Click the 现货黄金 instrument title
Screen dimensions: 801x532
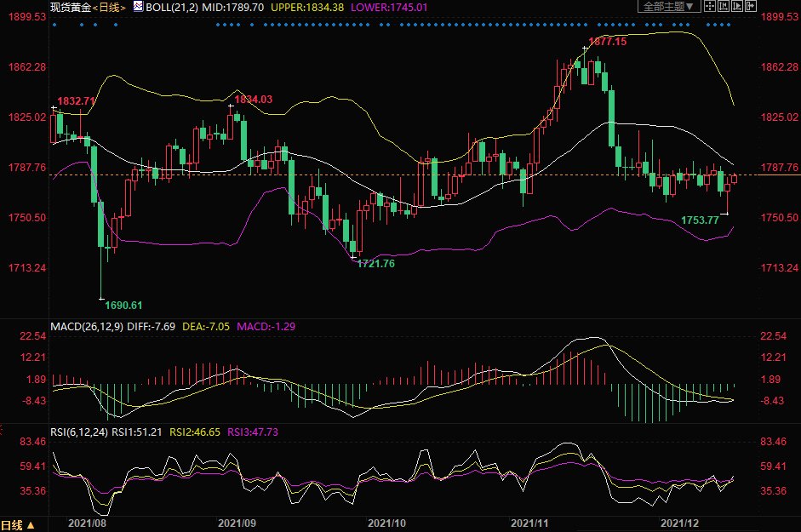point(69,7)
